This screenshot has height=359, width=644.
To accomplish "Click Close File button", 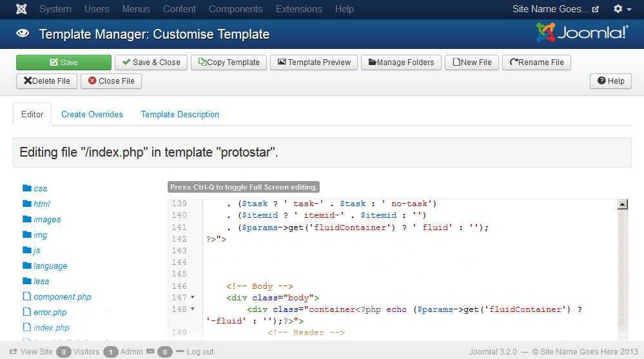I will pos(112,81).
